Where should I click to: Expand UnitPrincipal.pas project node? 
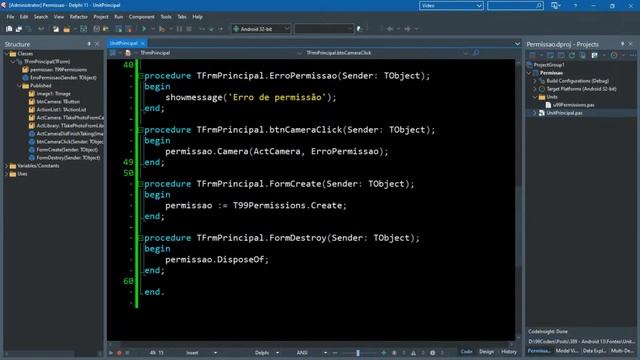pyautogui.click(x=535, y=113)
